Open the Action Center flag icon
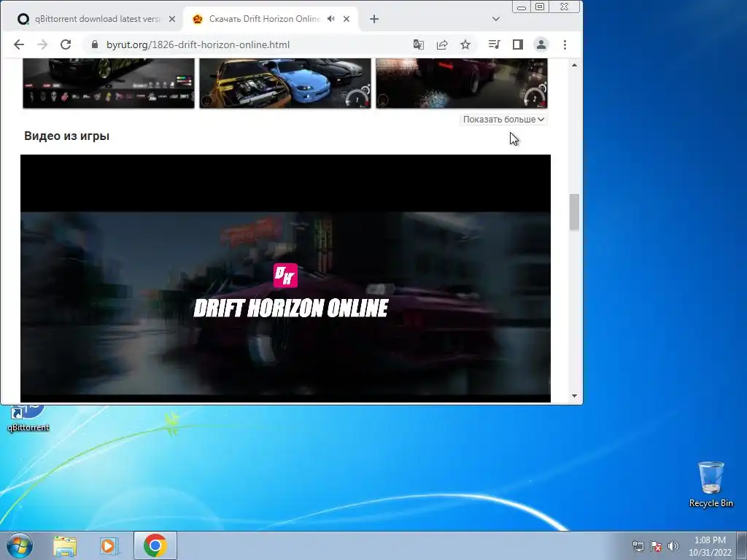747x560 pixels. coord(656,546)
